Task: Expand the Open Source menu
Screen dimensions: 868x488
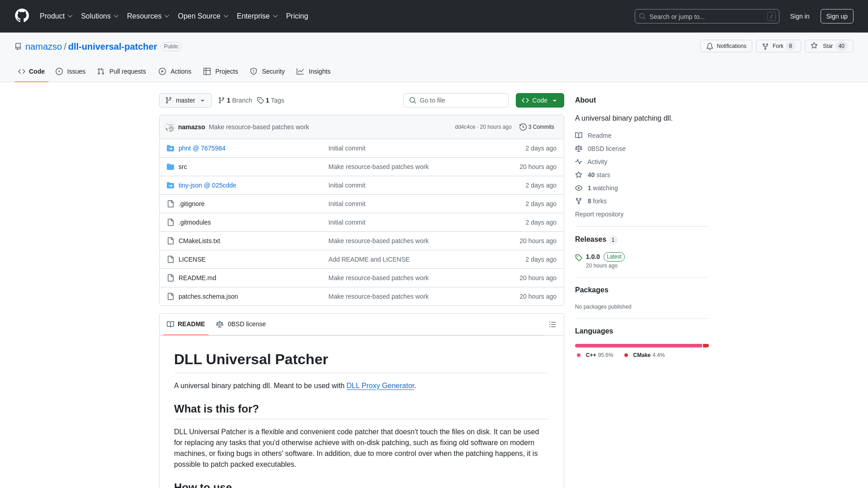Action: [203, 16]
